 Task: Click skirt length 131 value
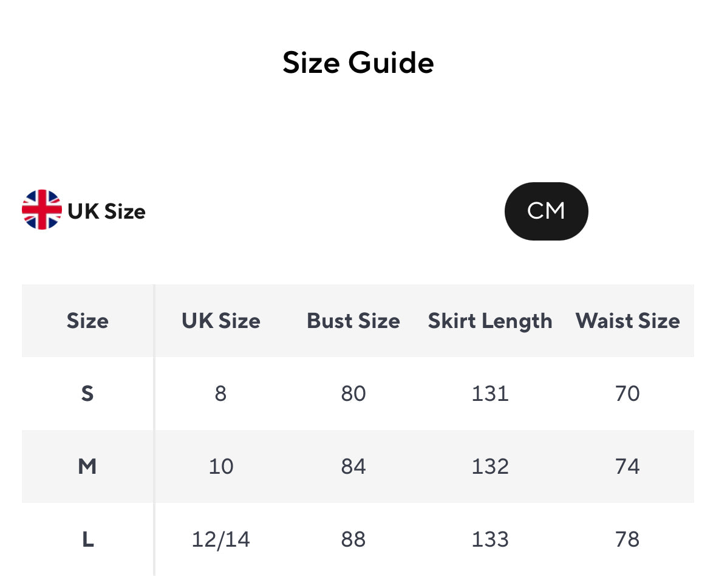coord(490,394)
